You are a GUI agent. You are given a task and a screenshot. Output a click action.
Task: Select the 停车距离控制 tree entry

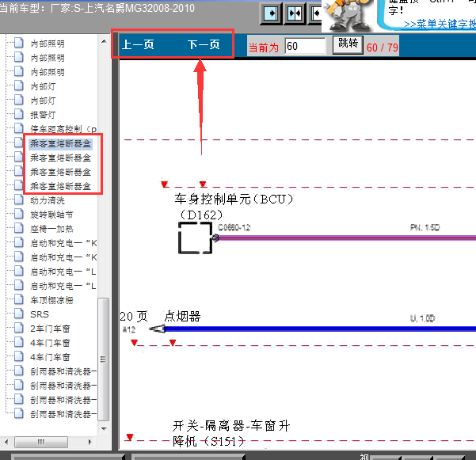tap(63, 129)
